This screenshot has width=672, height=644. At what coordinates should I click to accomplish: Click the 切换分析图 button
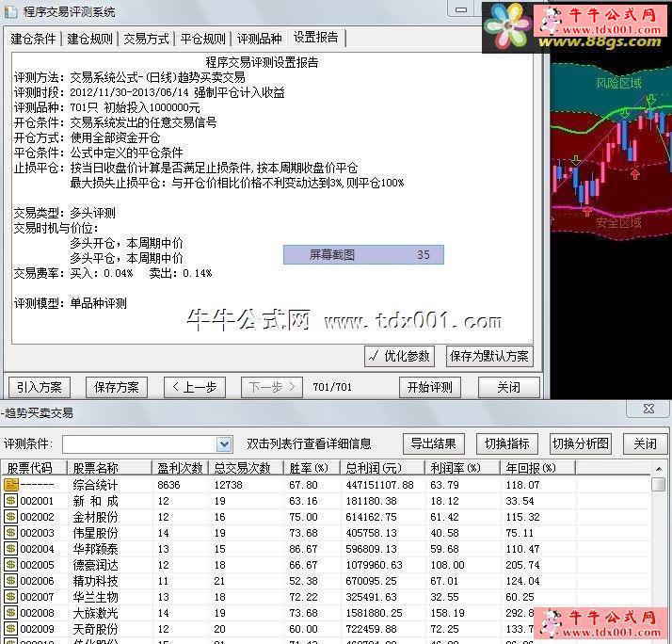[581, 443]
